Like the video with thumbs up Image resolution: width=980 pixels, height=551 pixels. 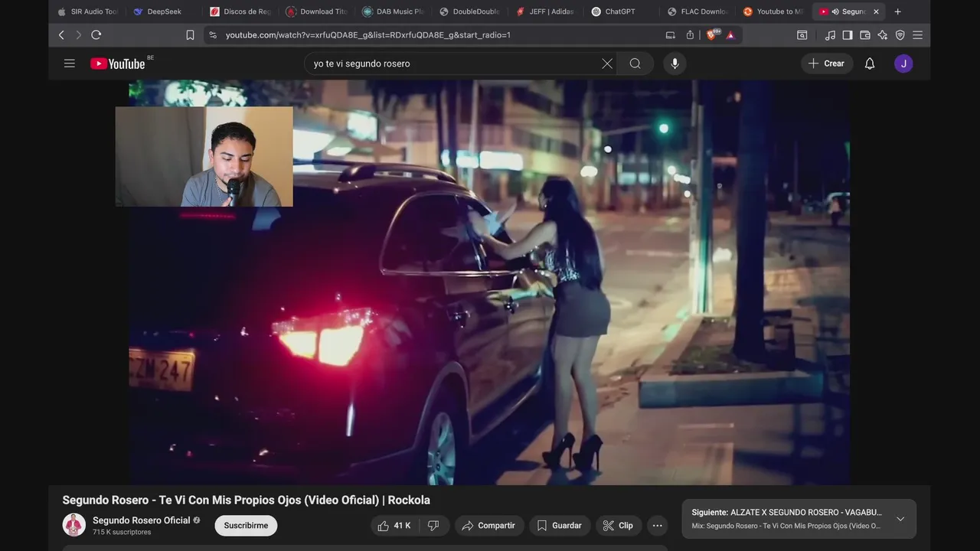click(394, 526)
